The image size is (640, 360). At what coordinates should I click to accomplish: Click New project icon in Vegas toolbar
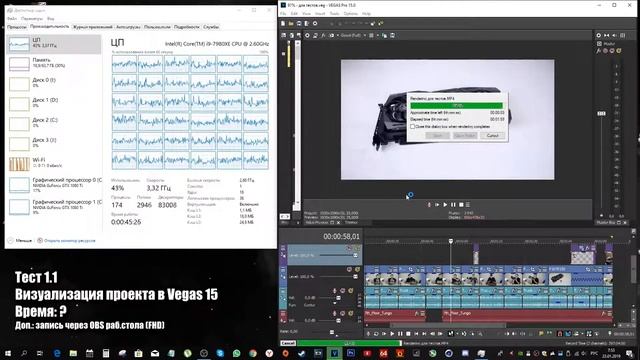[x=283, y=24]
